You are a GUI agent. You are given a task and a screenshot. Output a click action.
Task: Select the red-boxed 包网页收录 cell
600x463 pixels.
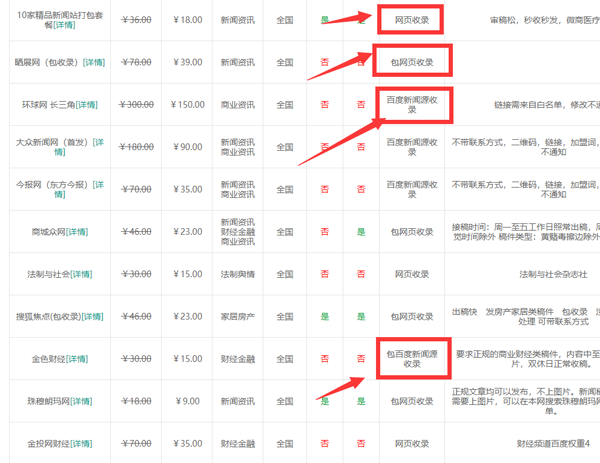pyautogui.click(x=413, y=62)
